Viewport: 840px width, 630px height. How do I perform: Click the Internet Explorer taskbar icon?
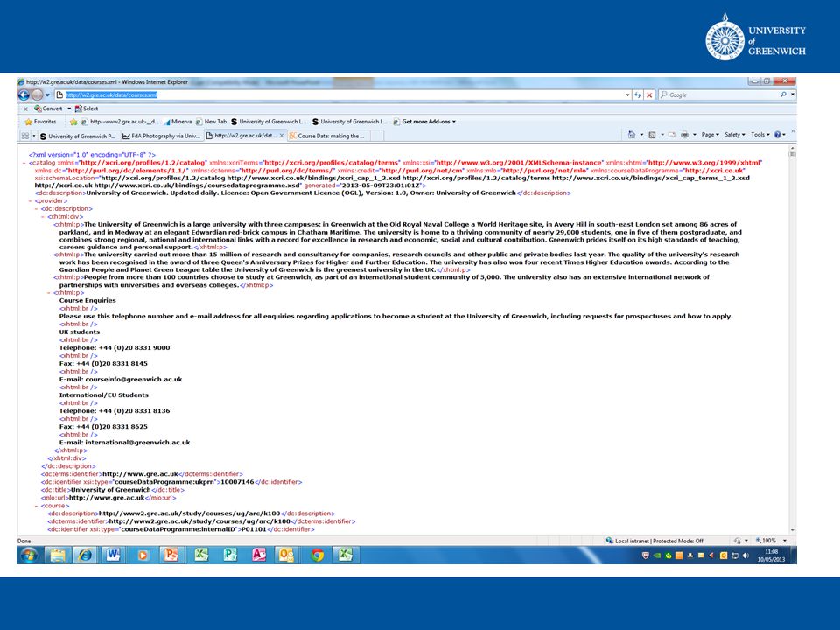86,555
